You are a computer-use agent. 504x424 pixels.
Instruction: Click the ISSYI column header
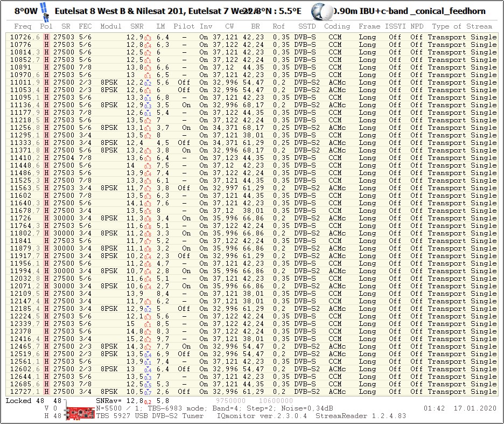[x=396, y=26]
